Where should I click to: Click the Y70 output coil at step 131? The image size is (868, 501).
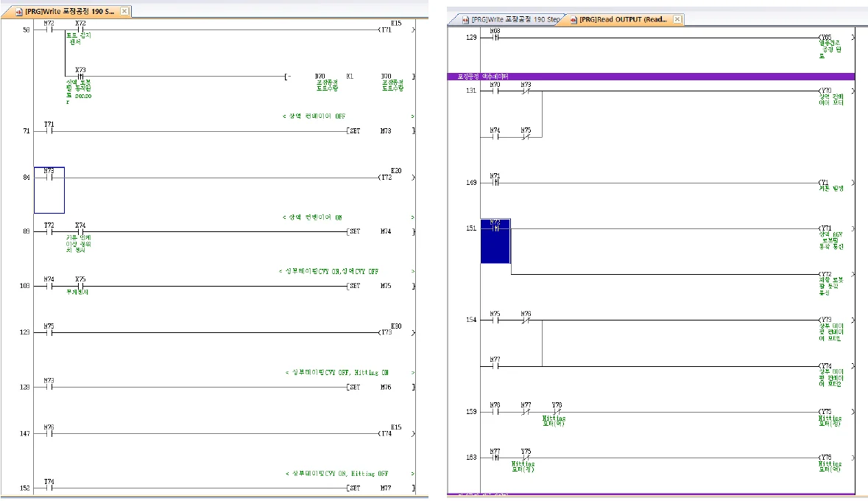(x=826, y=91)
